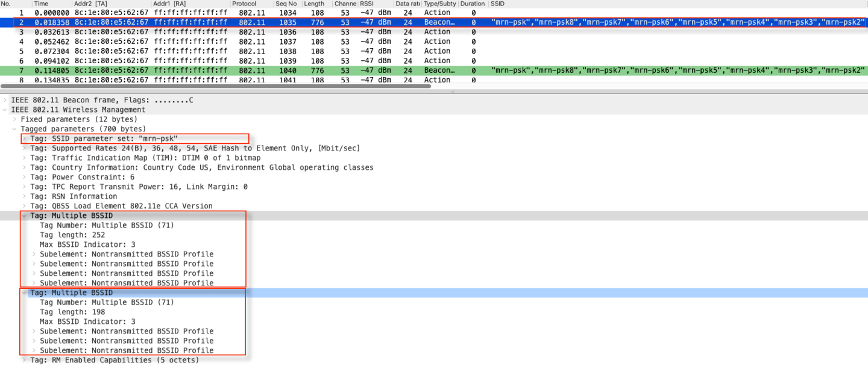Expand the TPC Report Transmit Power tag
Screen dimensions: 868x366
(23, 187)
